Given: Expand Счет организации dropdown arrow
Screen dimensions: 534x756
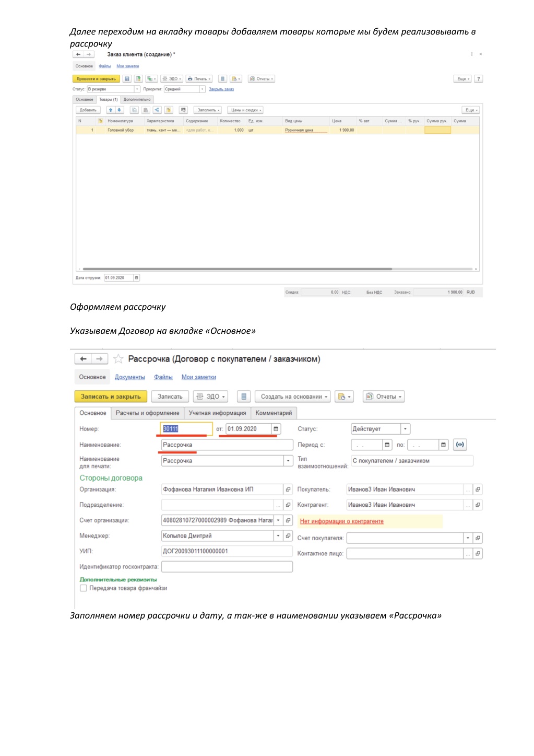Looking at the screenshot, I should click(x=278, y=520).
